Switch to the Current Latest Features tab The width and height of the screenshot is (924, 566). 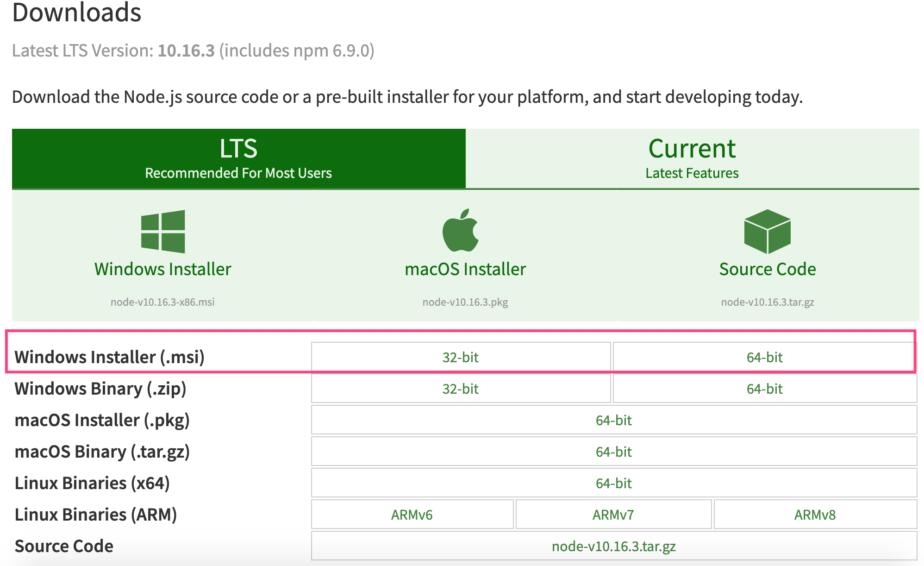point(692,158)
